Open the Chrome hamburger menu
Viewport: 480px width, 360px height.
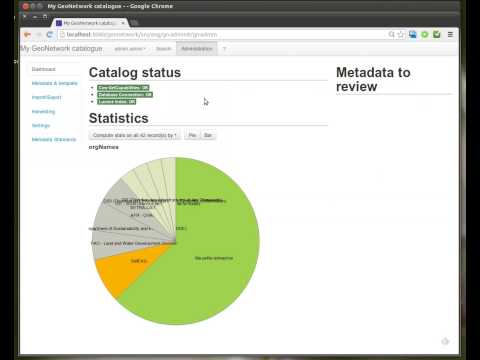point(450,34)
